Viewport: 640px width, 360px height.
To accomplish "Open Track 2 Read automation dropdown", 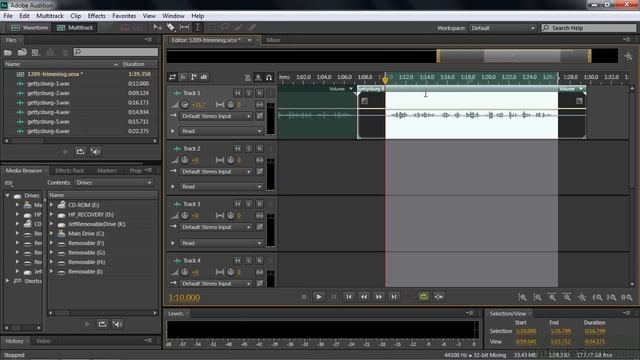I will (x=222, y=187).
